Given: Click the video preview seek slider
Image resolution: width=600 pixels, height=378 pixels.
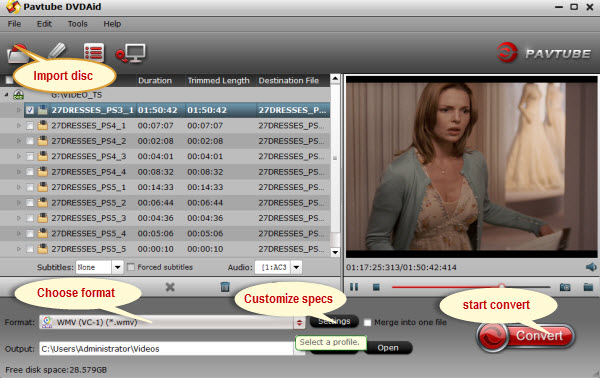Looking at the screenshot, I should (x=471, y=287).
